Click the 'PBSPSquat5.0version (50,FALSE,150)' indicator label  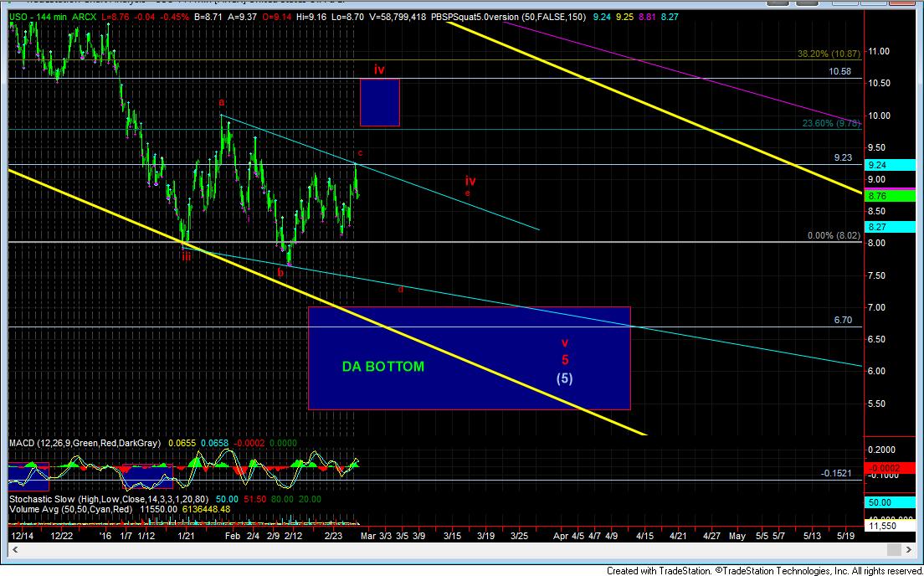pyautogui.click(x=509, y=17)
